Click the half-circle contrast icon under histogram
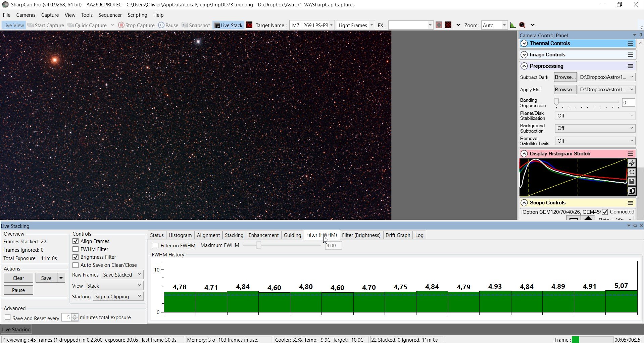Image resolution: width=644 pixels, height=343 pixels. (632, 191)
